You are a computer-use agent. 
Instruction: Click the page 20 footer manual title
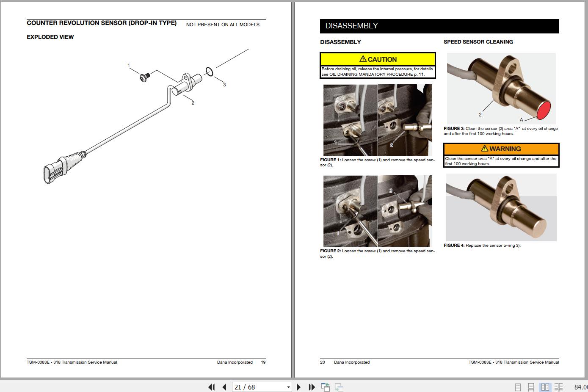click(514, 362)
